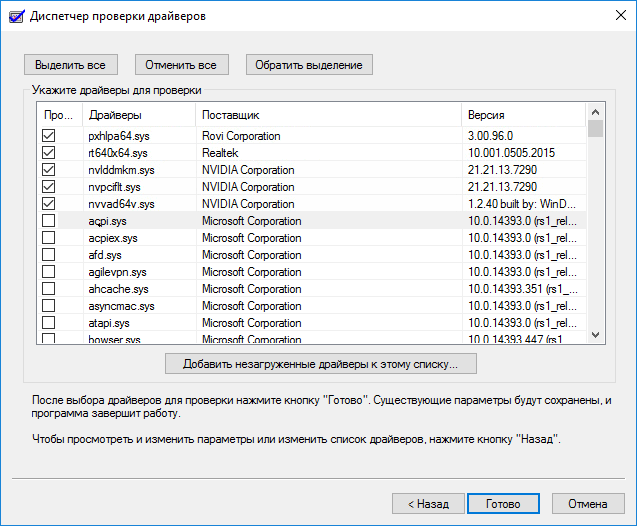Click the Про... column header
The width and height of the screenshot is (637, 526).
[58, 115]
